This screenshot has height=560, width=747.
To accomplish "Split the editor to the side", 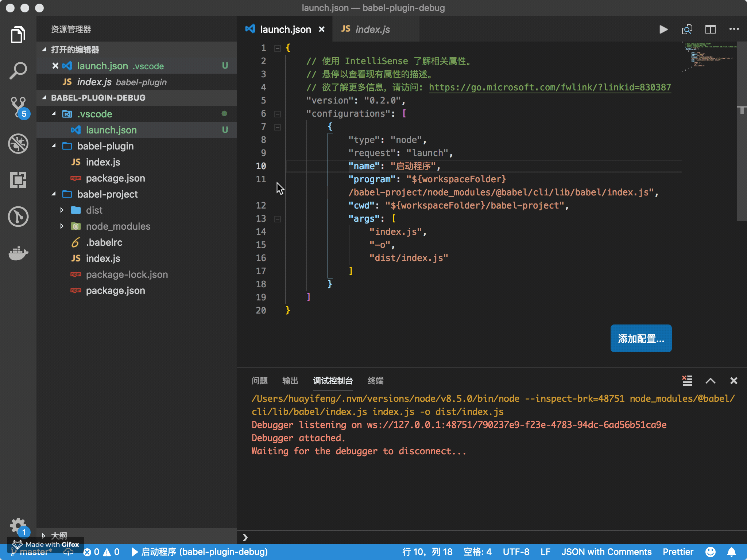I will (710, 29).
